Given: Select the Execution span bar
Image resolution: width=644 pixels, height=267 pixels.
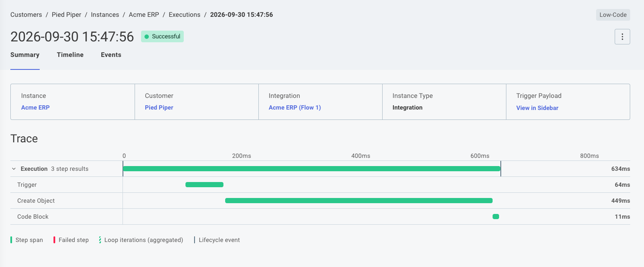Looking at the screenshot, I should click(311, 169).
